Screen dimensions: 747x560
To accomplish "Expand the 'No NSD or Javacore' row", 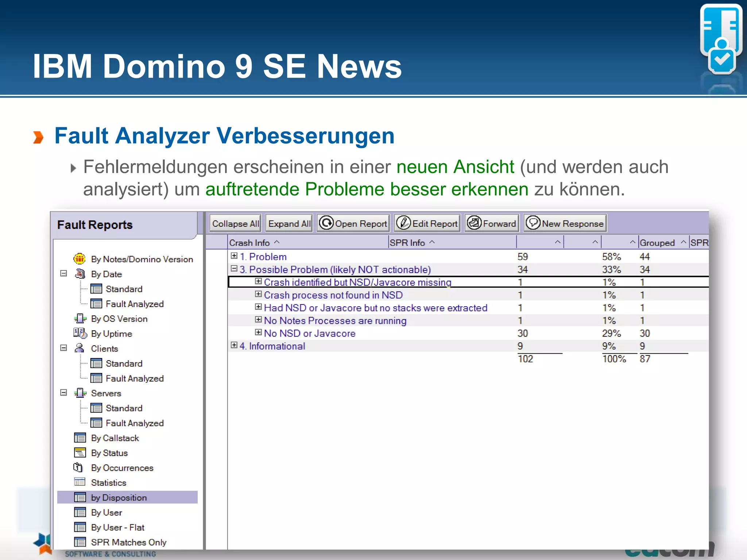I will pyautogui.click(x=258, y=332).
